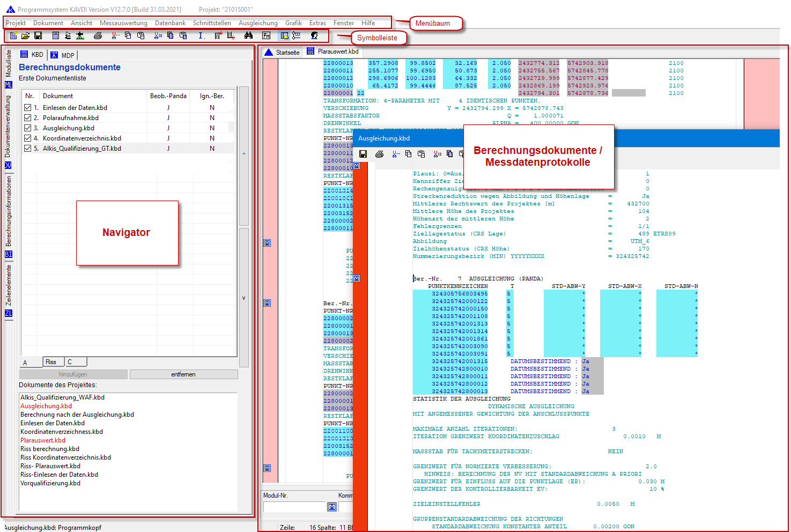Screen dimensions: 791x532
Task: Click the Modul-Nr. input field
Action: click(x=294, y=507)
